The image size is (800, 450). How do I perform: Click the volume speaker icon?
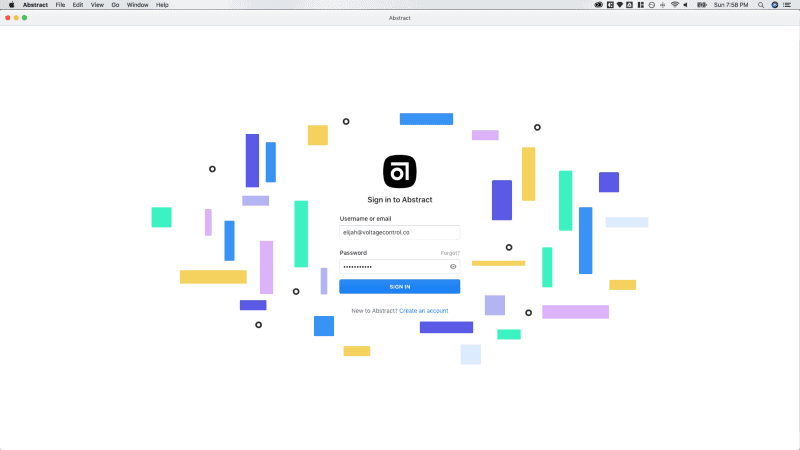685,5
